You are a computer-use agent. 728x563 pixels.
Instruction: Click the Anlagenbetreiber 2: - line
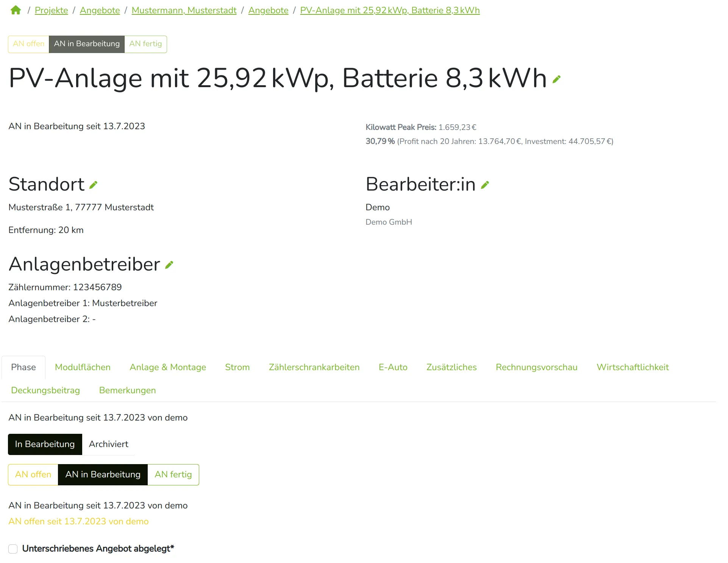coord(52,319)
